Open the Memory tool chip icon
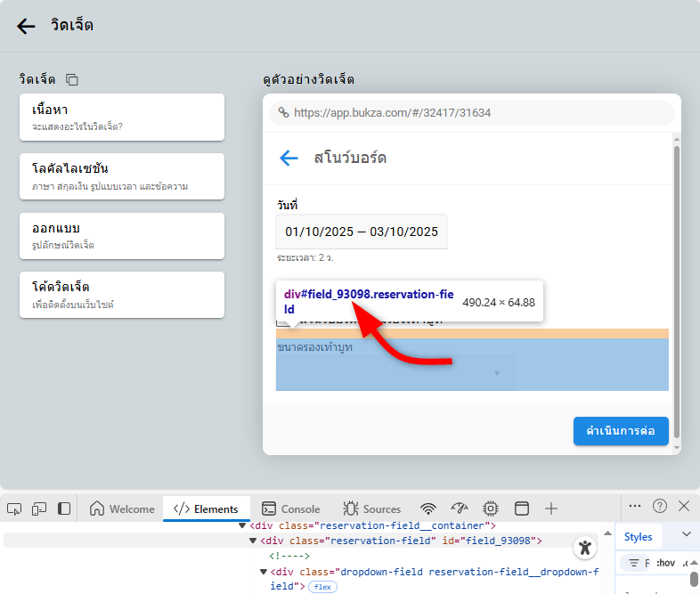 490,509
